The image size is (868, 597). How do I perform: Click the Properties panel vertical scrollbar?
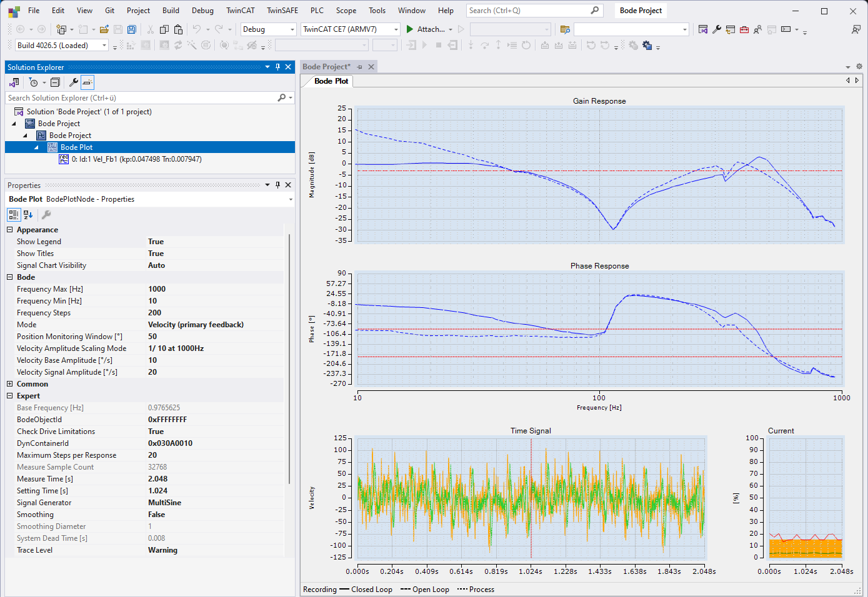coord(289,359)
